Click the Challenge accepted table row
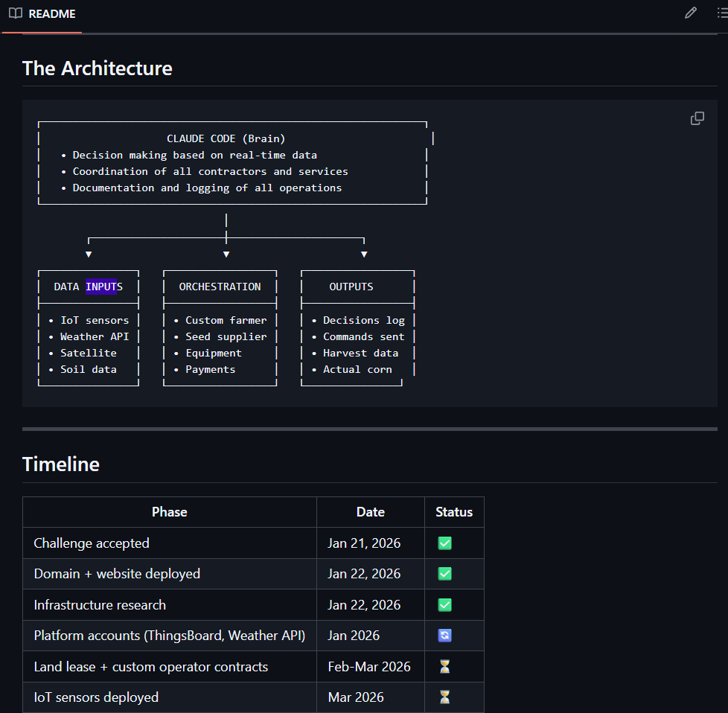 tap(92, 543)
